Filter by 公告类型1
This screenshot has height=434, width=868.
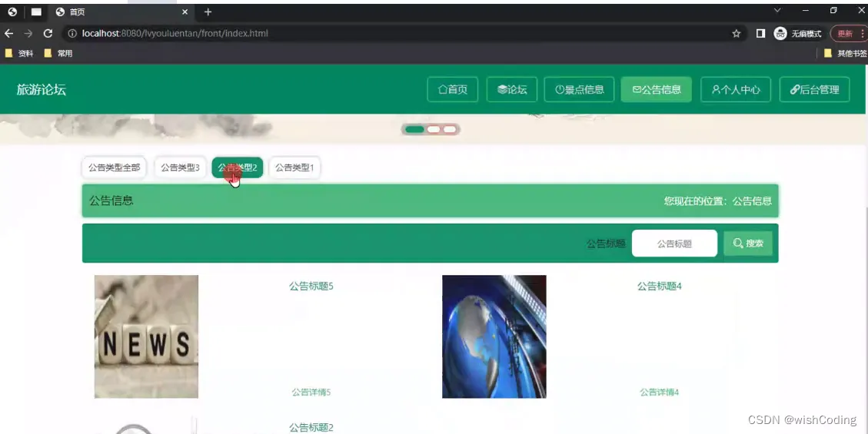[294, 167]
